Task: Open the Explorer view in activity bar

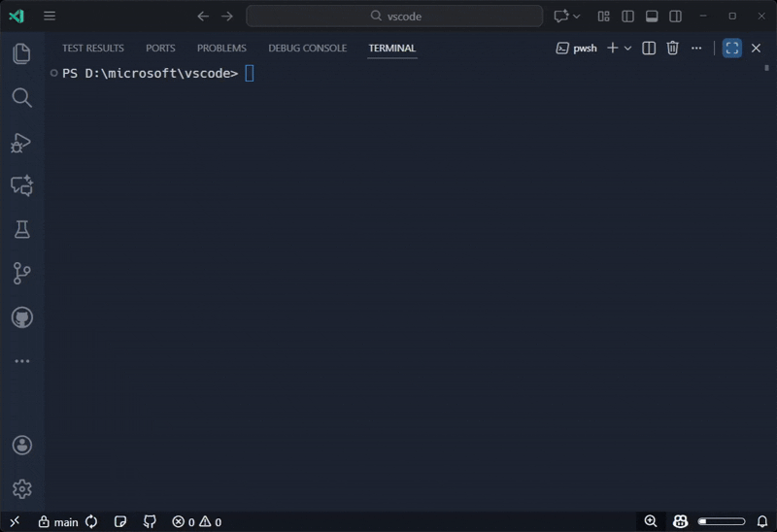Action: click(21, 53)
